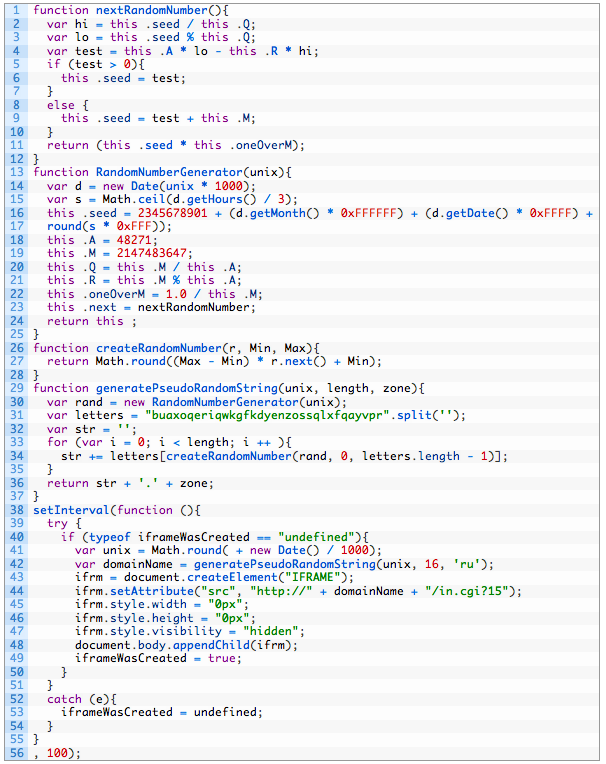The width and height of the screenshot is (606, 764).
Task: Click line number 56 in gutter
Action: [17, 753]
